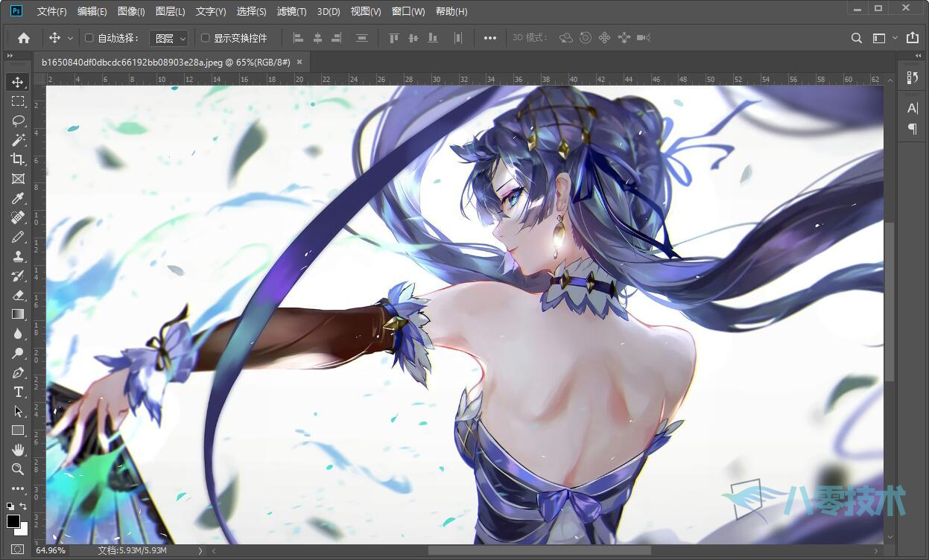Select the Clone Stamp tool
The image size is (929, 560).
(18, 256)
